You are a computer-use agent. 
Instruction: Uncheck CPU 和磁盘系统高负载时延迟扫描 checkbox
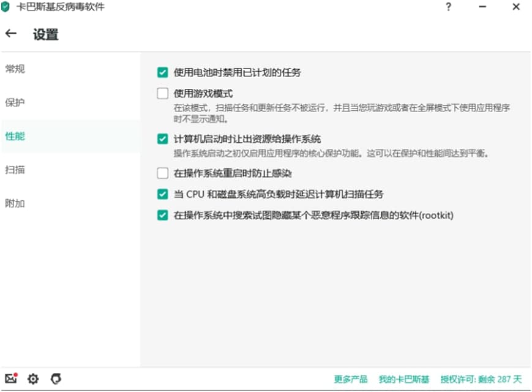pos(162,194)
